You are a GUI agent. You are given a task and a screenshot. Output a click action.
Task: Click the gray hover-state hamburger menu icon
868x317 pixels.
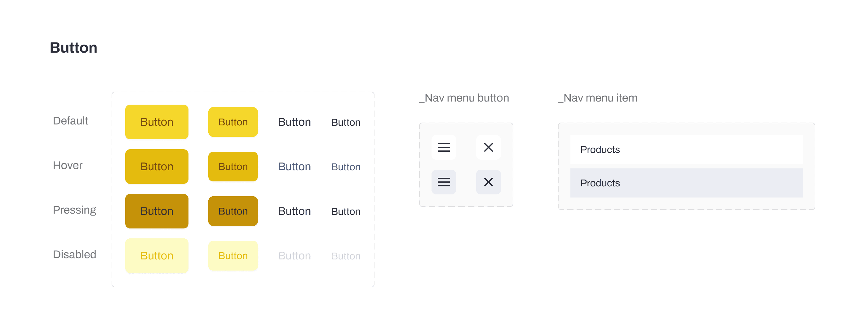[x=444, y=182]
